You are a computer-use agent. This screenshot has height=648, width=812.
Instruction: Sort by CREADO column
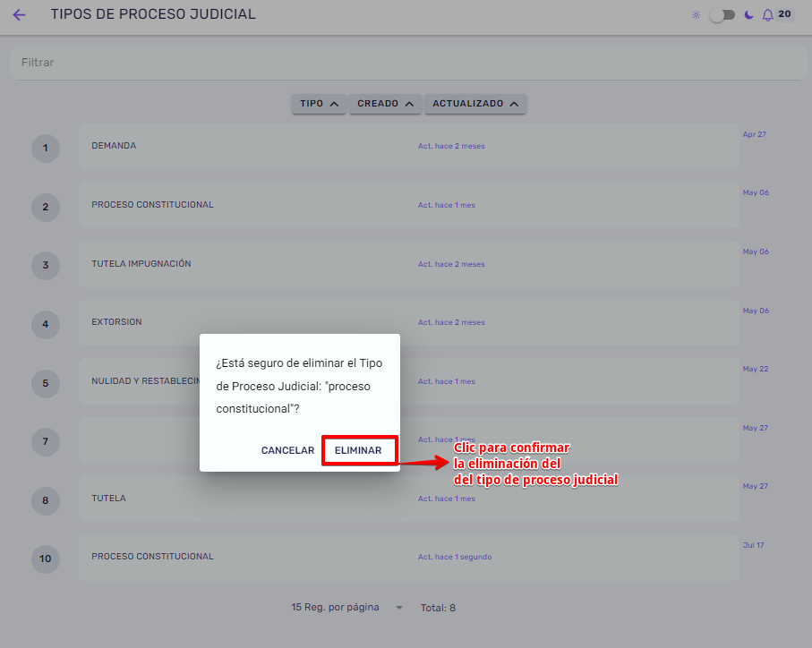385,104
